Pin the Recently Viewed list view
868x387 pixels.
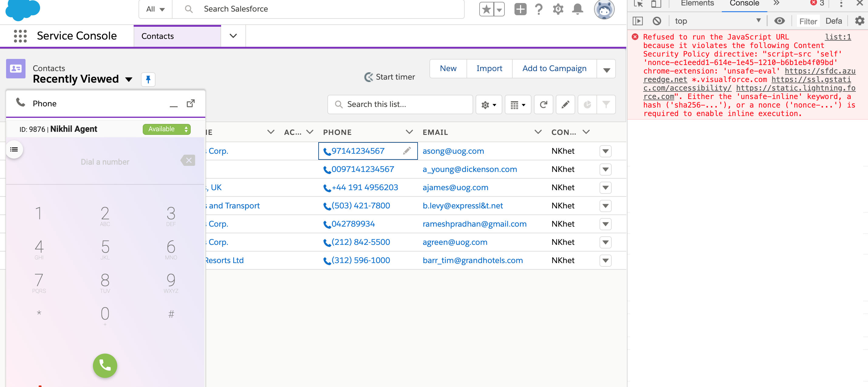click(148, 80)
